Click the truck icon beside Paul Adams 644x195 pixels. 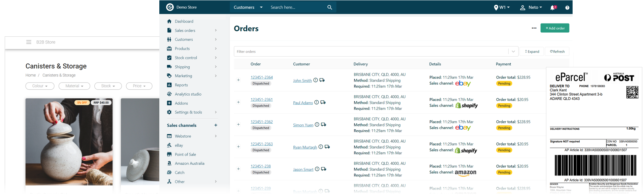323,102
